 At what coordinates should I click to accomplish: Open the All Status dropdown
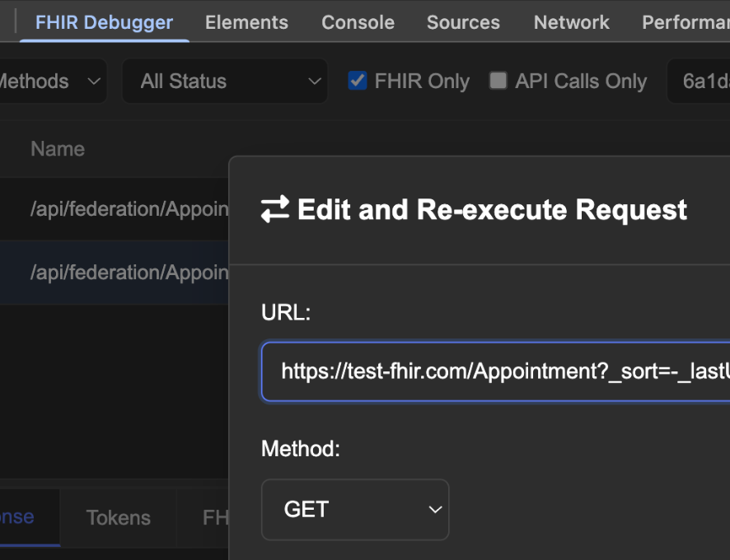click(224, 82)
